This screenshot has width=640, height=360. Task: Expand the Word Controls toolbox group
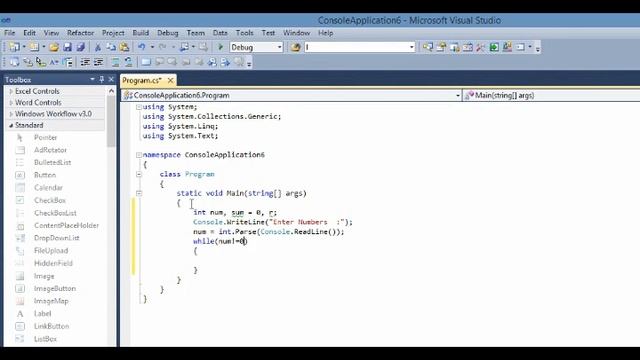click(x=11, y=102)
